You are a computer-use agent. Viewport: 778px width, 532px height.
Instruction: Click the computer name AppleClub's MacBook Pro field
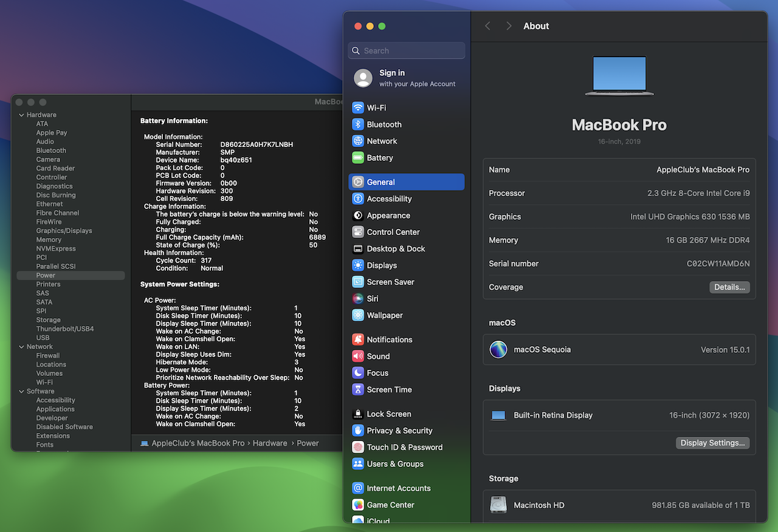[x=703, y=170]
